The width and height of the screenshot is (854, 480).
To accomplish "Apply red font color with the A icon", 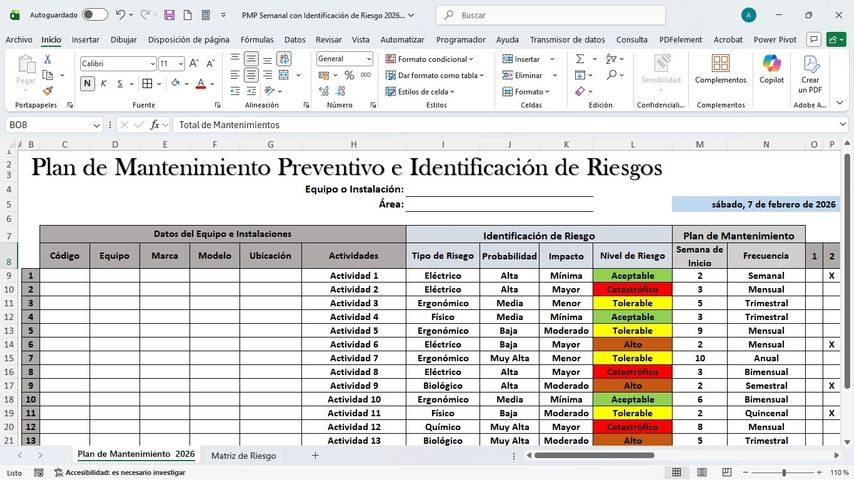I will [x=201, y=83].
